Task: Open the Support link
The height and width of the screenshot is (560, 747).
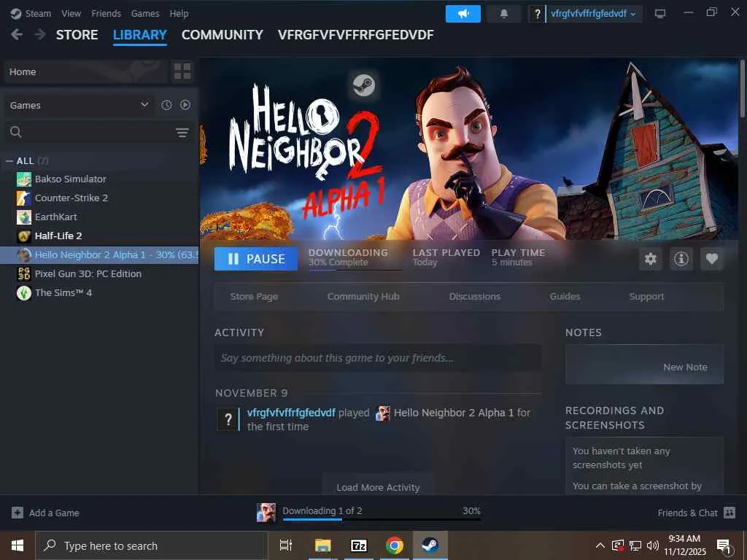Action: 646,296
